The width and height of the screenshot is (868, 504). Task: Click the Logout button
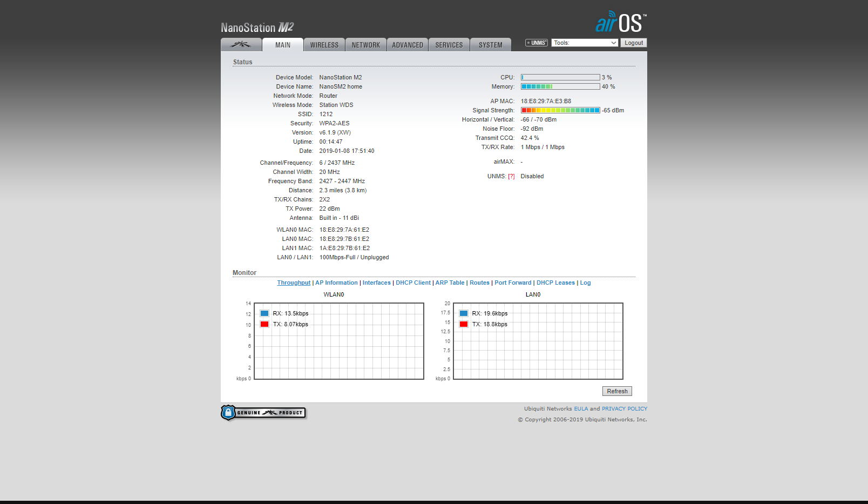tap(634, 43)
